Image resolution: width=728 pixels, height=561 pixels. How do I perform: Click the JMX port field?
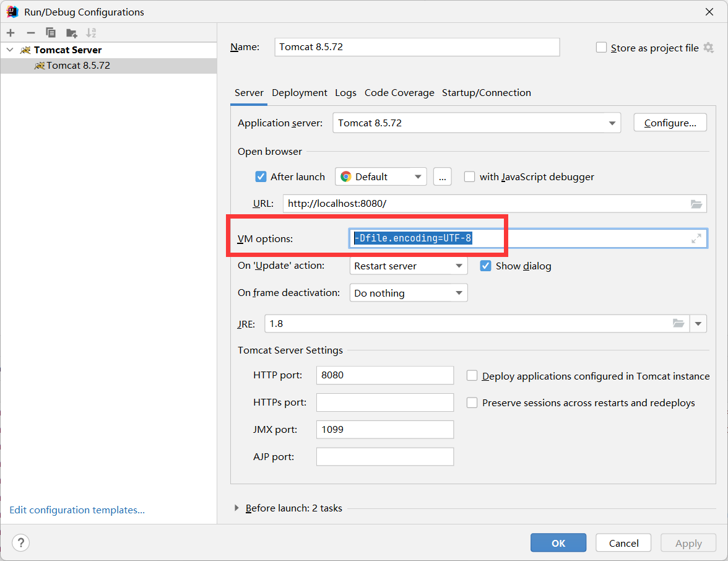pyautogui.click(x=385, y=430)
